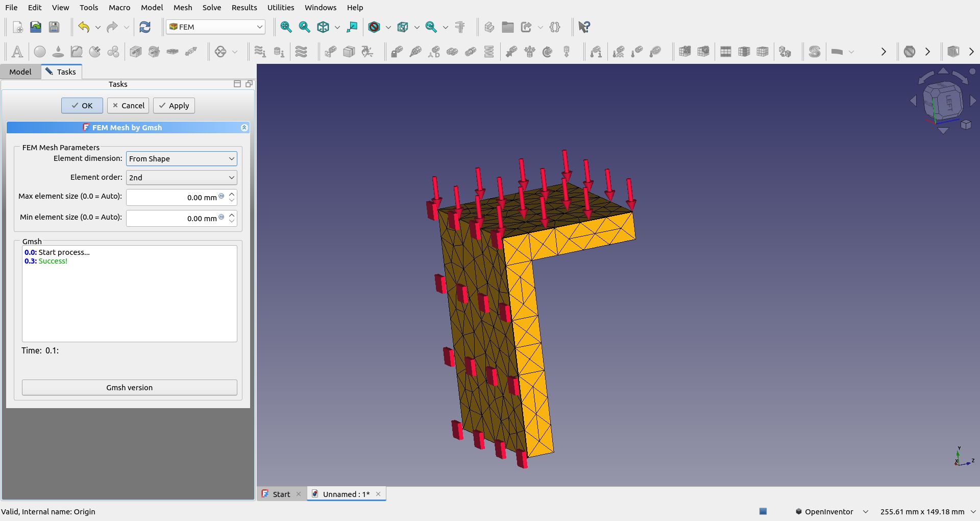Click the Open file icon
This screenshot has width=980, height=521.
[36, 27]
